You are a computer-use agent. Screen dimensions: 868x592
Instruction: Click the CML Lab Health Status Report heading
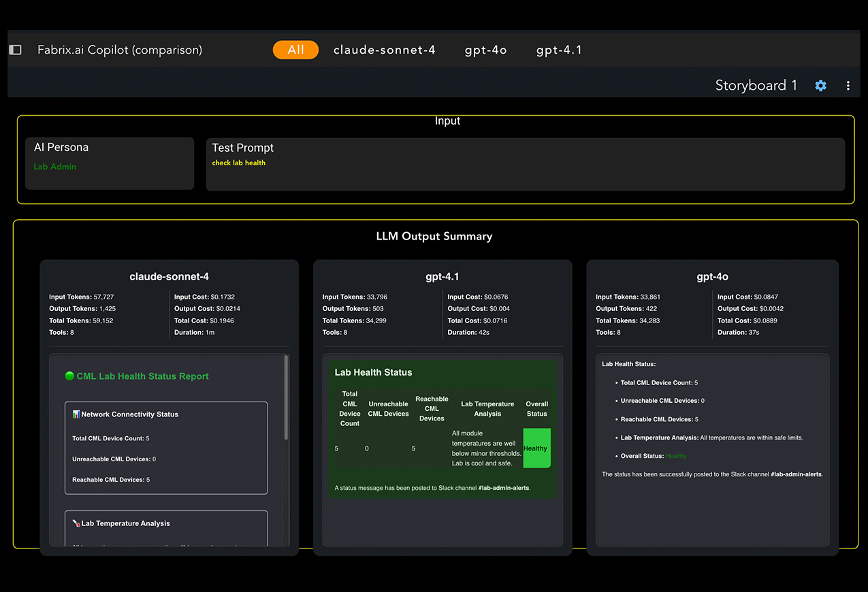click(142, 376)
